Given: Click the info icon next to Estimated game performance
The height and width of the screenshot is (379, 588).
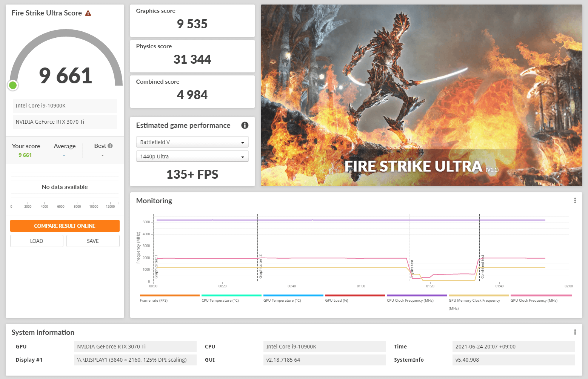Looking at the screenshot, I should 245,125.
